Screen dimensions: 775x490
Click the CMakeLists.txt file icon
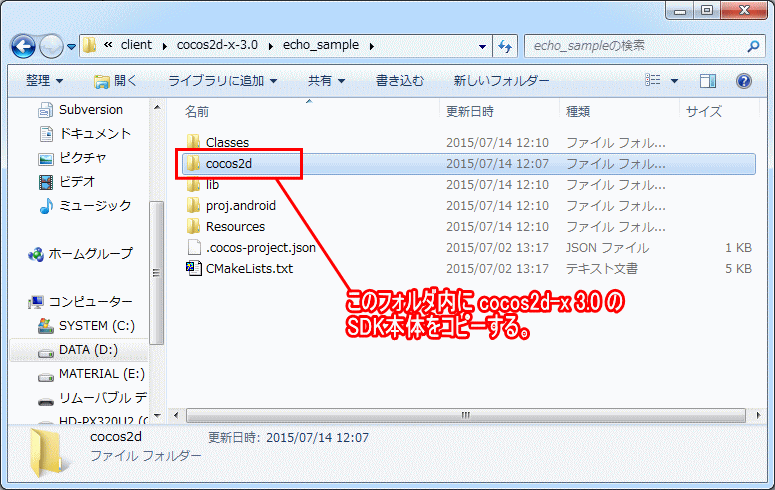pos(193,268)
